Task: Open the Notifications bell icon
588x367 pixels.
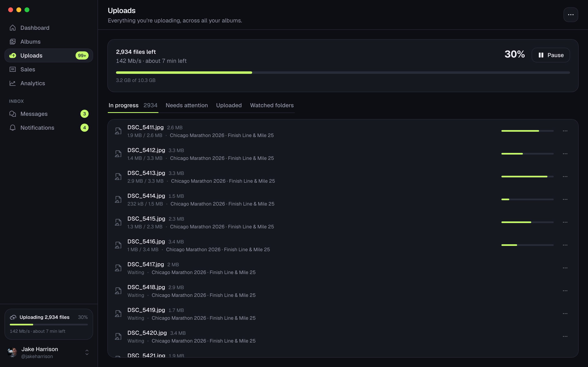Action: click(x=13, y=128)
